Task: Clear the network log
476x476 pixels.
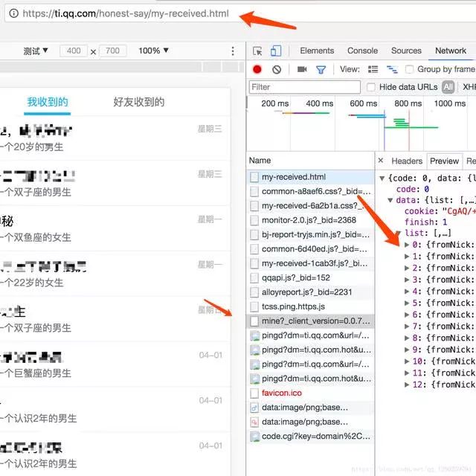Action: 277,69
